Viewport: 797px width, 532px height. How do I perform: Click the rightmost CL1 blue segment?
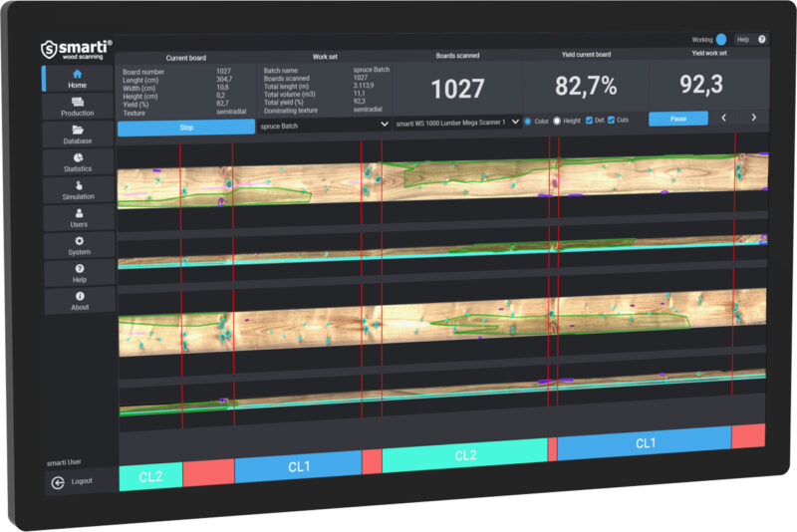coord(645,443)
